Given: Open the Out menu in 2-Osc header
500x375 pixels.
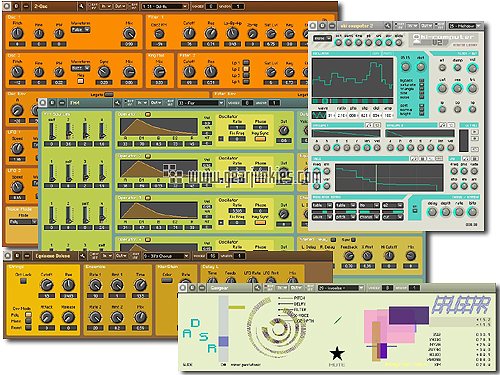Looking at the screenshot, I should (x=120, y=6).
